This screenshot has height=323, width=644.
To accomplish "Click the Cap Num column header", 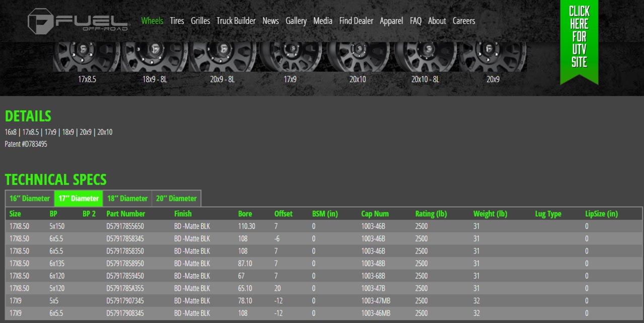I will click(x=375, y=214).
